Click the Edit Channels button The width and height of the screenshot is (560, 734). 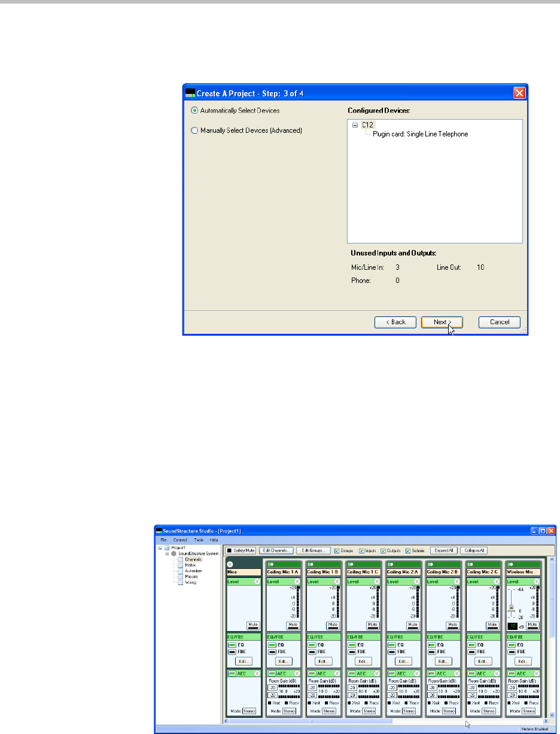coord(276,550)
